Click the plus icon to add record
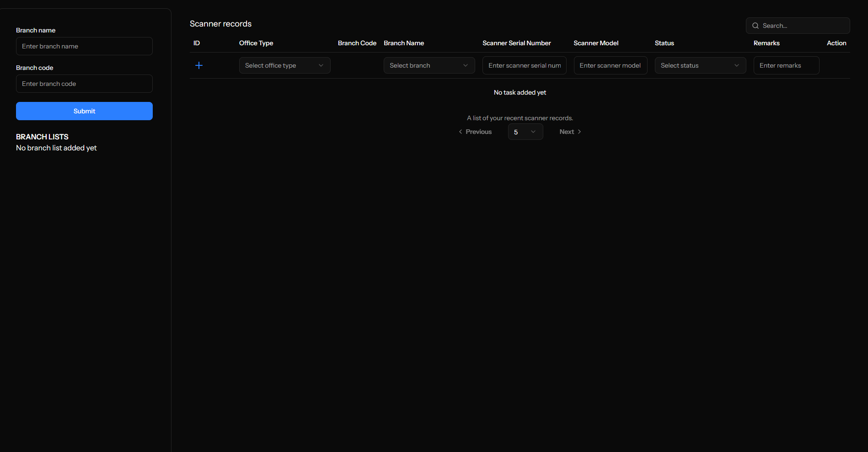Screen dimensions: 868x452 [199, 65]
